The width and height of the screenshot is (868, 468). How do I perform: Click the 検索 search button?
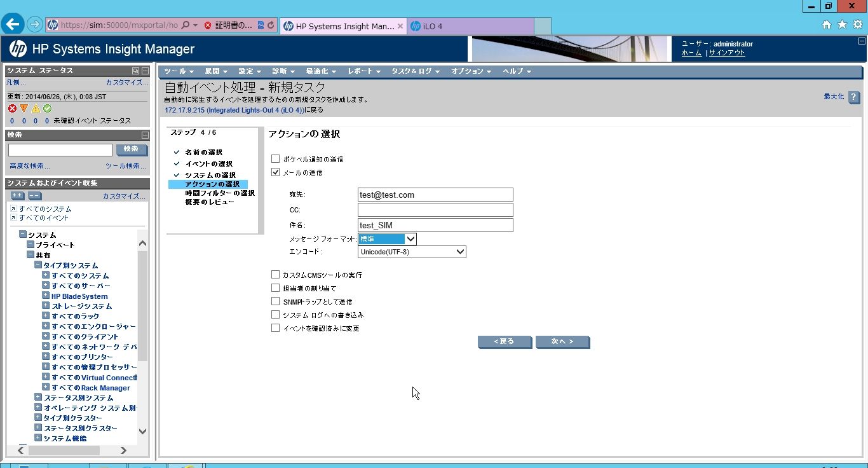(x=132, y=149)
